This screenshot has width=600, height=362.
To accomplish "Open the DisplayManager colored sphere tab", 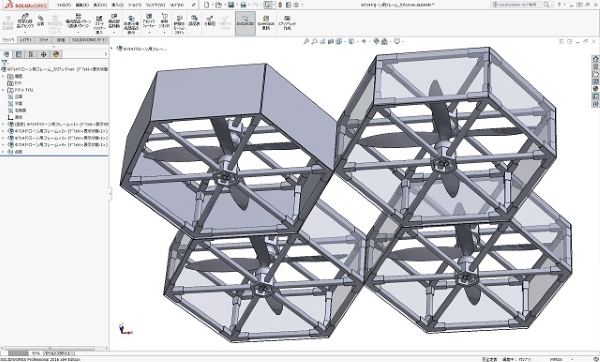I will coord(56,54).
